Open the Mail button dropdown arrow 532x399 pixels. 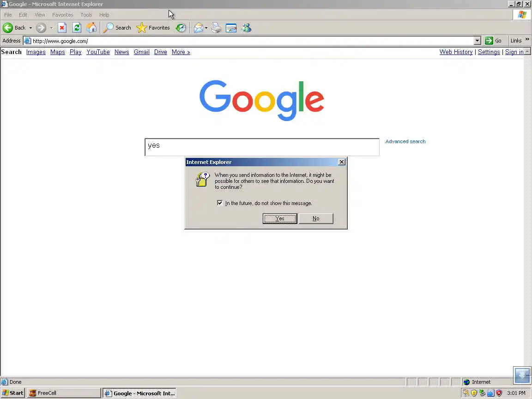[206, 28]
